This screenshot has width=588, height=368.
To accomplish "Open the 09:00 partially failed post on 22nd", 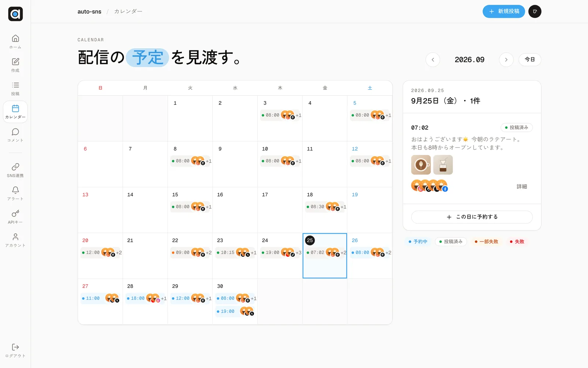I will (x=190, y=252).
